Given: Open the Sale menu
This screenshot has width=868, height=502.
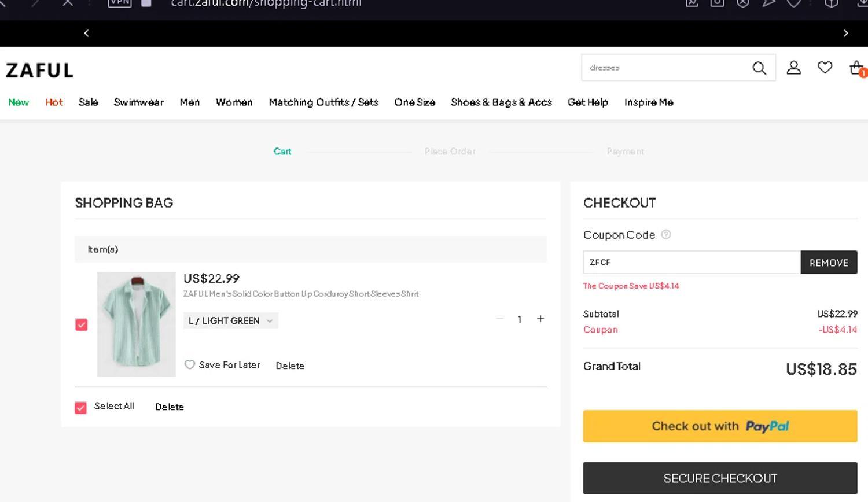Looking at the screenshot, I should [89, 102].
